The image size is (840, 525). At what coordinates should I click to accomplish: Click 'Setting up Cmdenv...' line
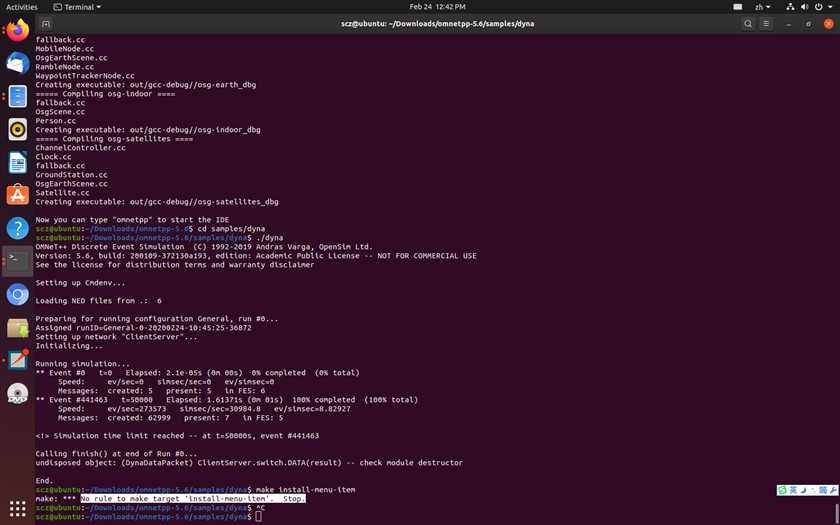click(80, 282)
